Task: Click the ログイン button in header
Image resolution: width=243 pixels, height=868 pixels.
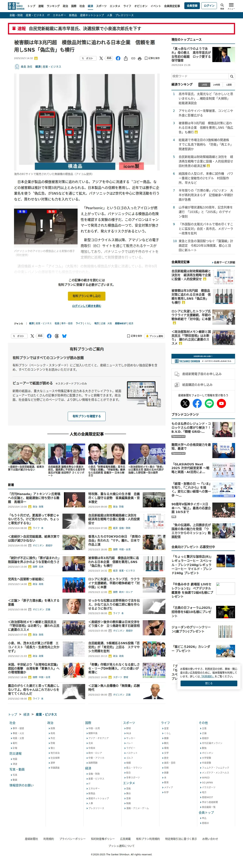Action: [209, 6]
